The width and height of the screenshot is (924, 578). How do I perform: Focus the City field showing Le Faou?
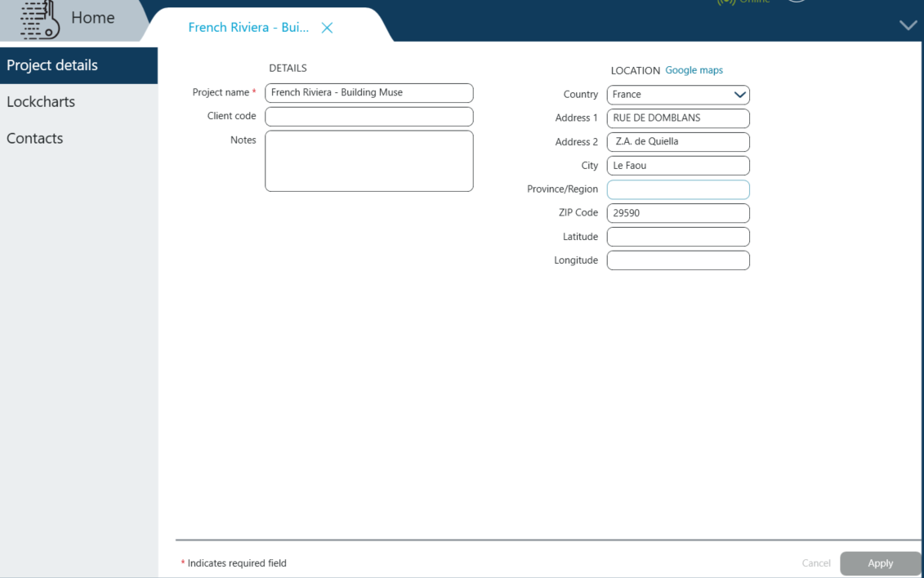click(x=677, y=166)
